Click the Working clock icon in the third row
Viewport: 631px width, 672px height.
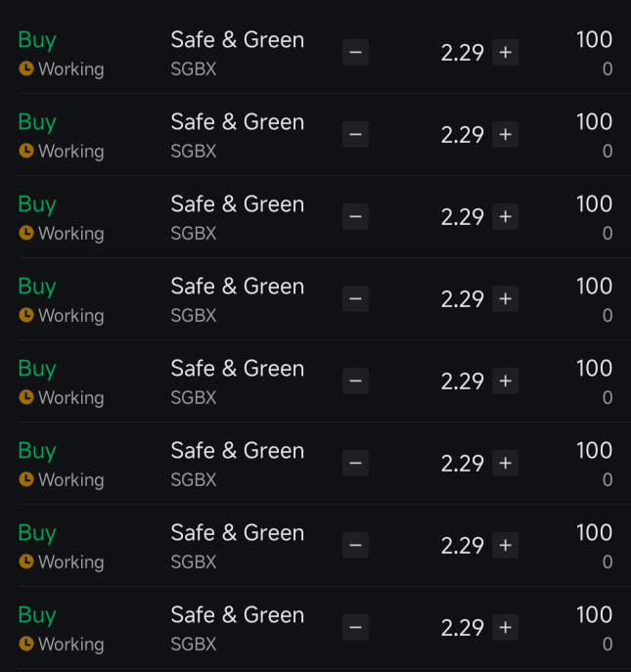pyautogui.click(x=26, y=234)
